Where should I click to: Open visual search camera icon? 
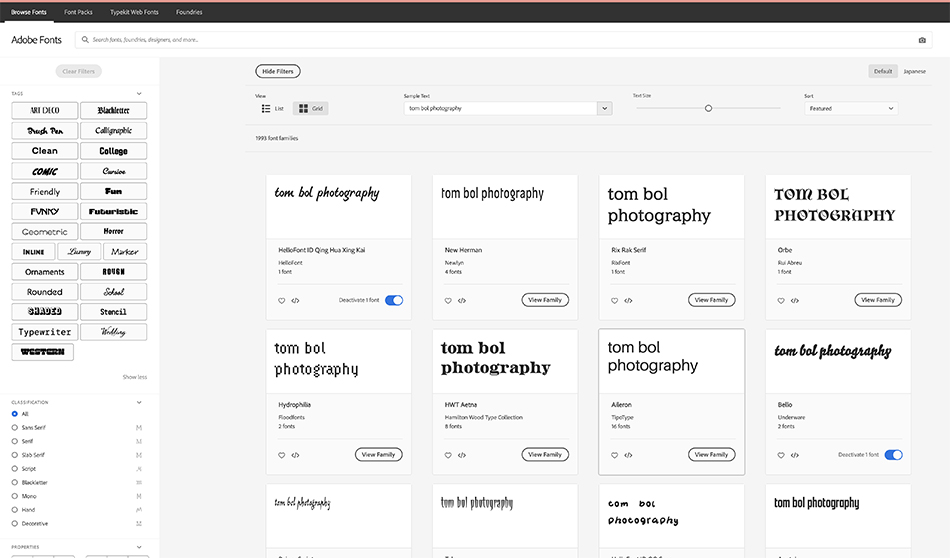[x=922, y=40]
